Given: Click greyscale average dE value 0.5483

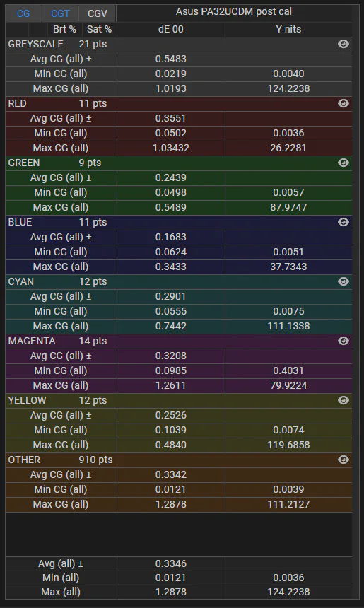Looking at the screenshot, I should click(171, 59).
